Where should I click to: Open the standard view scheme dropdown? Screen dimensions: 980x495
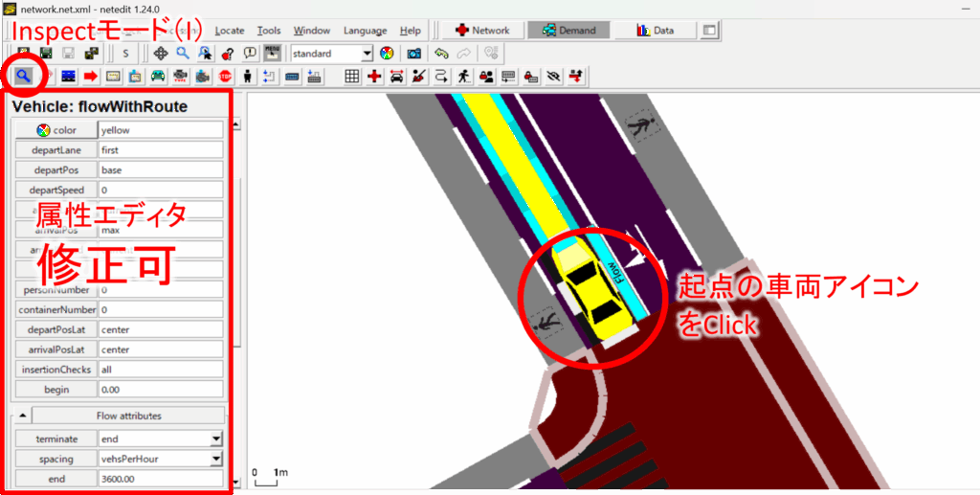[x=332, y=54]
